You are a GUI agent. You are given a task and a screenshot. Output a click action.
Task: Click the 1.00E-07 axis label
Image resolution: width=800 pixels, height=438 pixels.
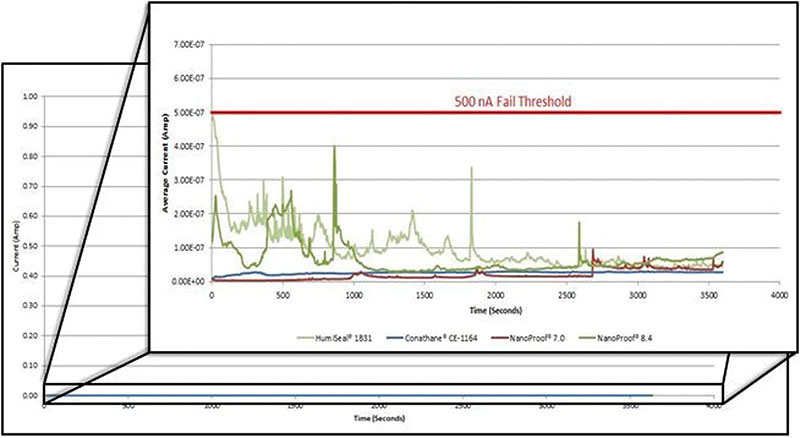pos(188,248)
